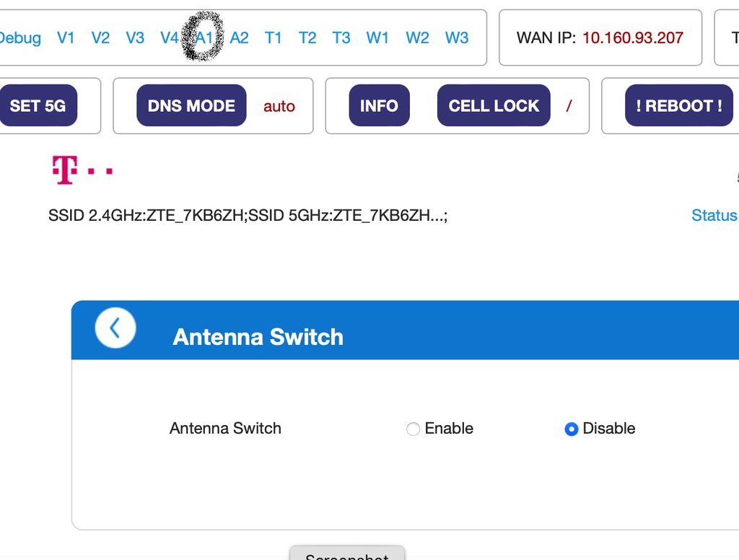The height and width of the screenshot is (560, 739).
Task: Open the V1 shortcut link
Action: [x=66, y=38]
